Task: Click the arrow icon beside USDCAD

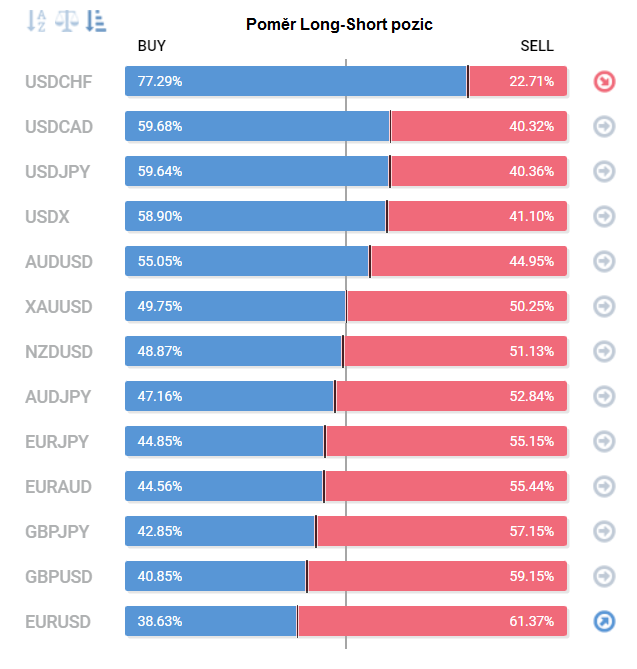Action: point(604,126)
